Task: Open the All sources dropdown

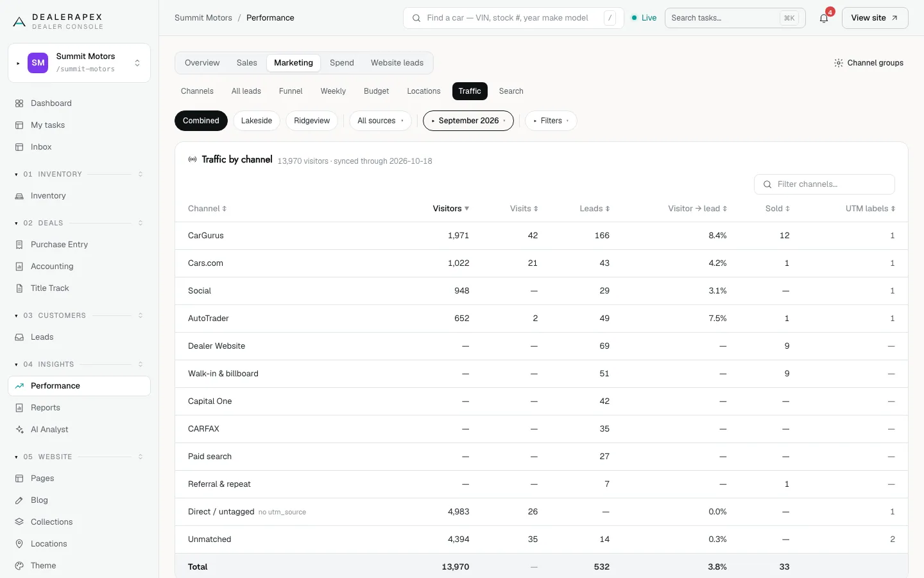Action: [x=381, y=121]
